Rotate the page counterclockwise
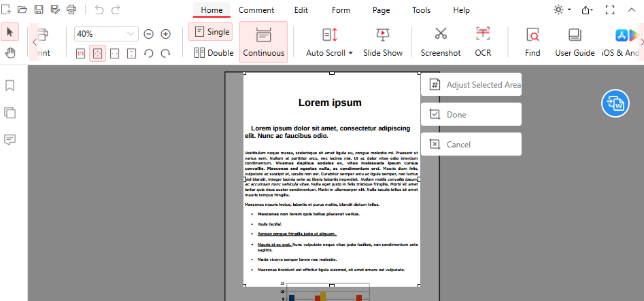This screenshot has width=644, height=301. click(x=149, y=54)
